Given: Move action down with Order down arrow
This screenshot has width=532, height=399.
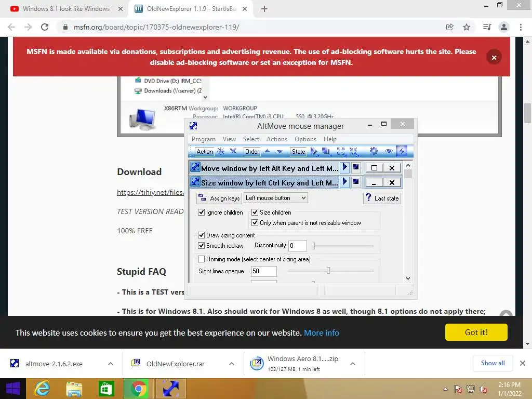Looking at the screenshot, I should coord(280,151).
